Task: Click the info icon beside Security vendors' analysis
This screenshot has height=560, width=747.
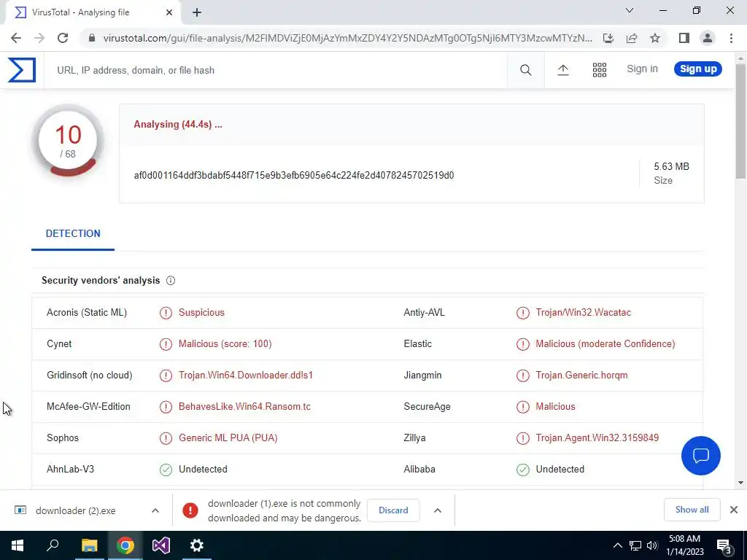Action: pyautogui.click(x=171, y=281)
